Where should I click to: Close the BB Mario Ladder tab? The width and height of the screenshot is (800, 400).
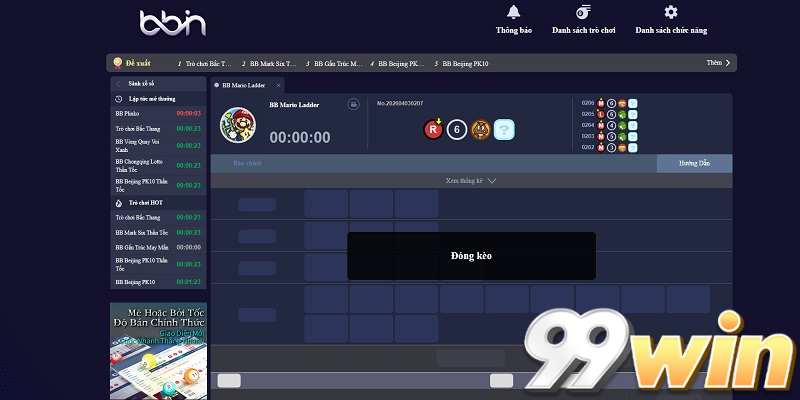click(278, 85)
